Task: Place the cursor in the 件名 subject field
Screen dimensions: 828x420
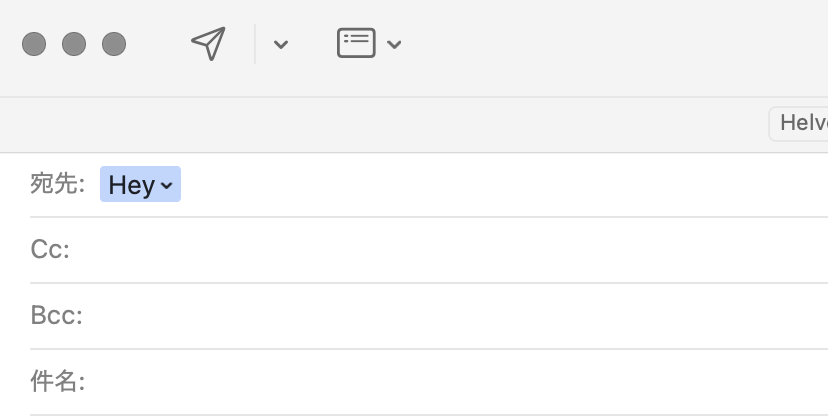Action: [450, 382]
